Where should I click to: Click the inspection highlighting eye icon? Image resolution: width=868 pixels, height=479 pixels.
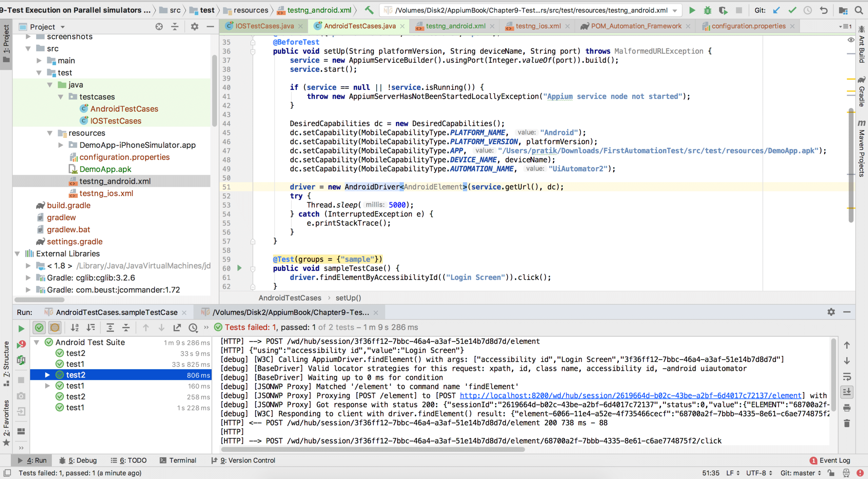pyautogui.click(x=851, y=40)
